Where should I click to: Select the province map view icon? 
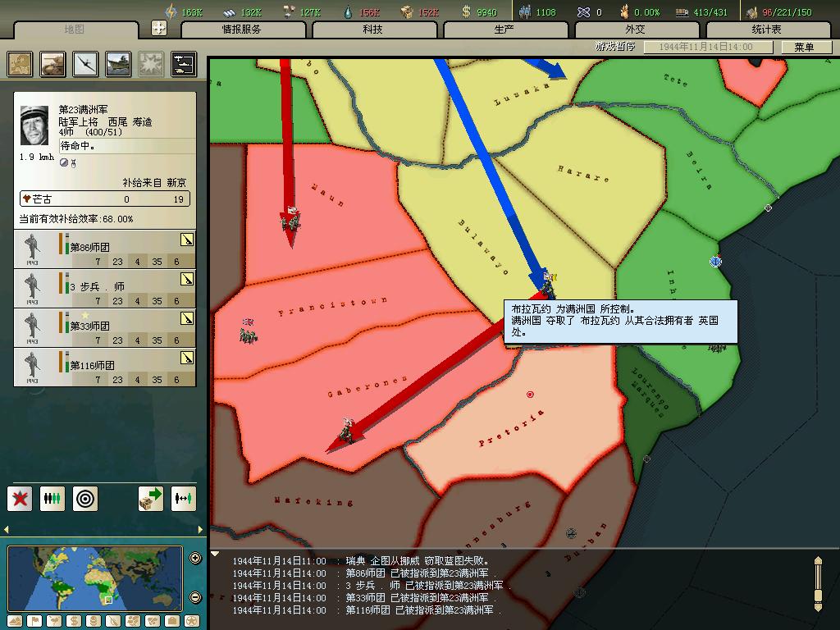[x=21, y=64]
